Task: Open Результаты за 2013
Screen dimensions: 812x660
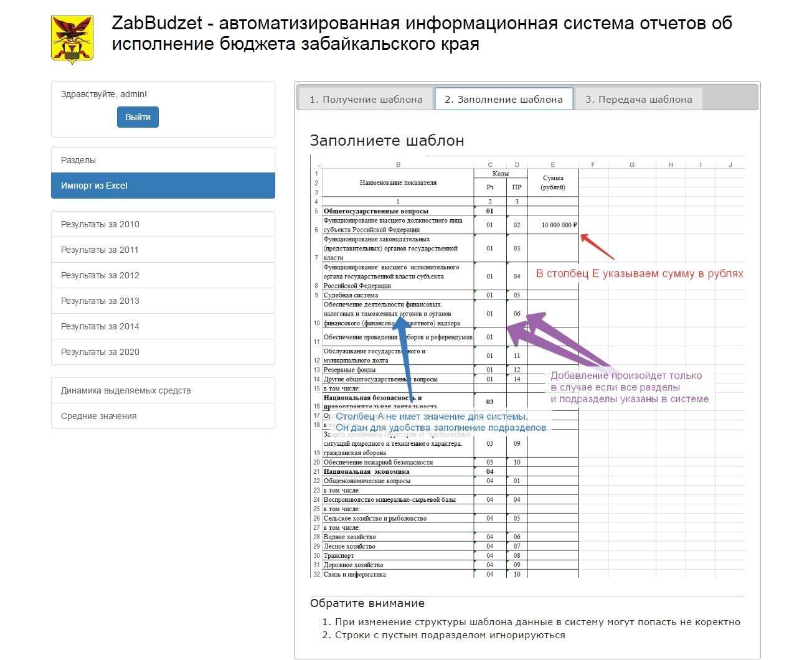Action: (163, 301)
